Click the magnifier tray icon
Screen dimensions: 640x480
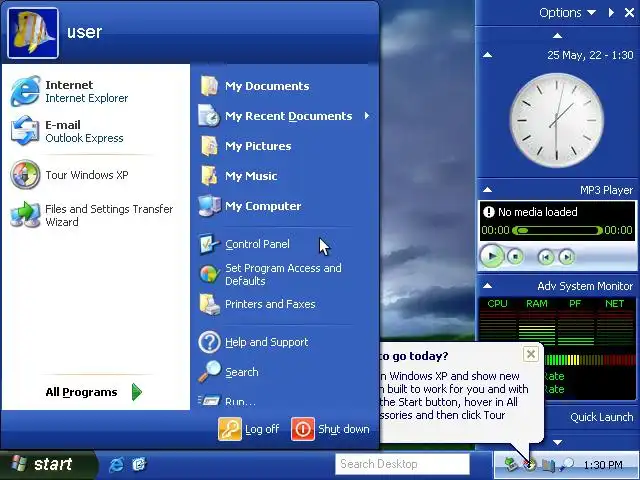click(x=567, y=464)
